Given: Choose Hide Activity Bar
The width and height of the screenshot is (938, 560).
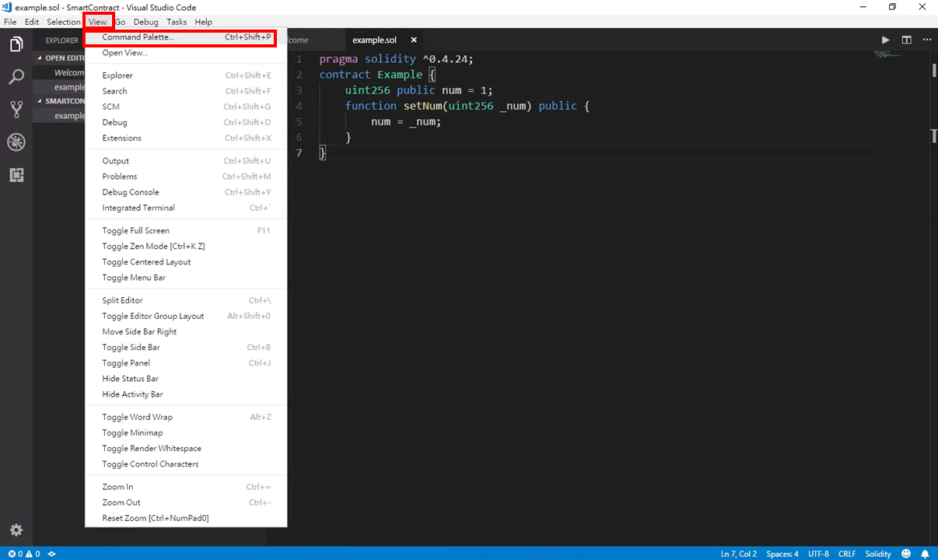Looking at the screenshot, I should coord(186,394).
